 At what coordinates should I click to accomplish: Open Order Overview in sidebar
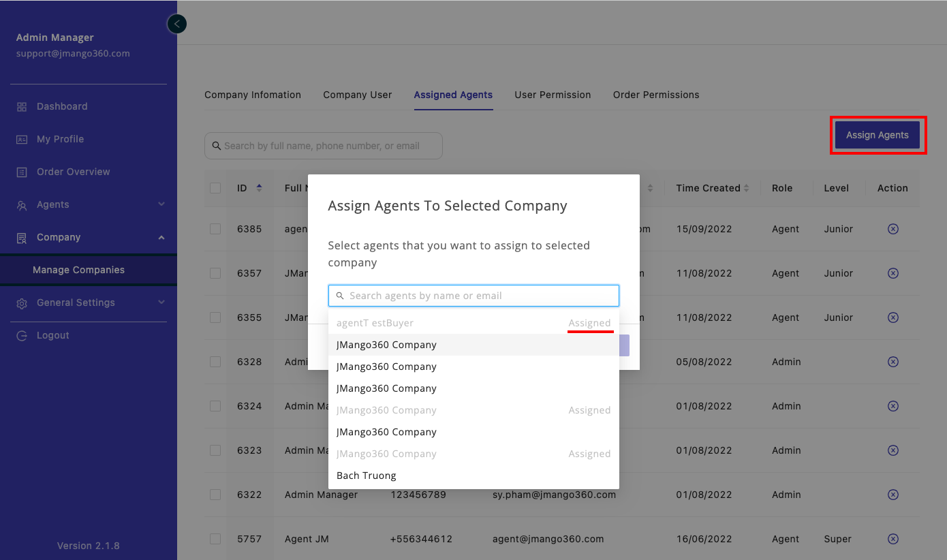coord(73,172)
